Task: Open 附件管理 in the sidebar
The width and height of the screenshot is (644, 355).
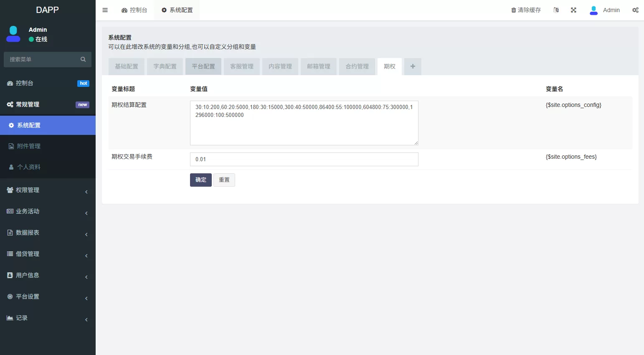Action: point(29,146)
